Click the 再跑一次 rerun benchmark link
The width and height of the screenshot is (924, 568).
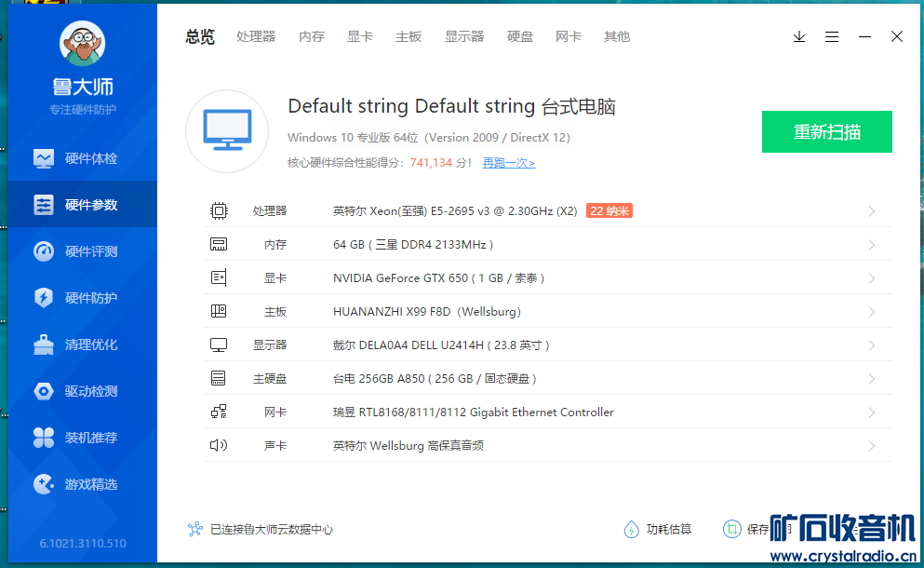click(508, 163)
